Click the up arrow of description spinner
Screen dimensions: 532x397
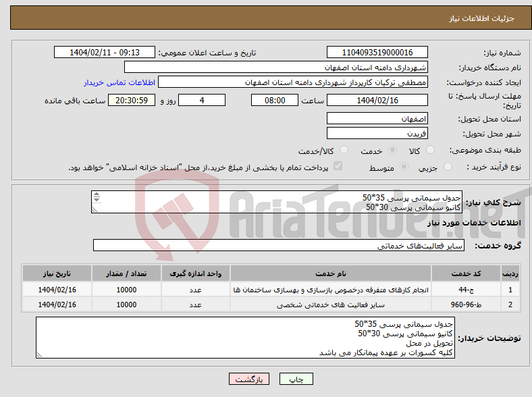click(97, 194)
